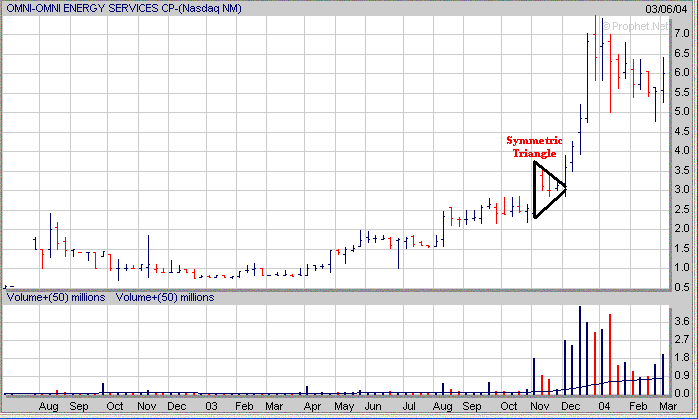The image size is (698, 419).
Task: Select the 2.0 price axis label
Action: tap(682, 228)
